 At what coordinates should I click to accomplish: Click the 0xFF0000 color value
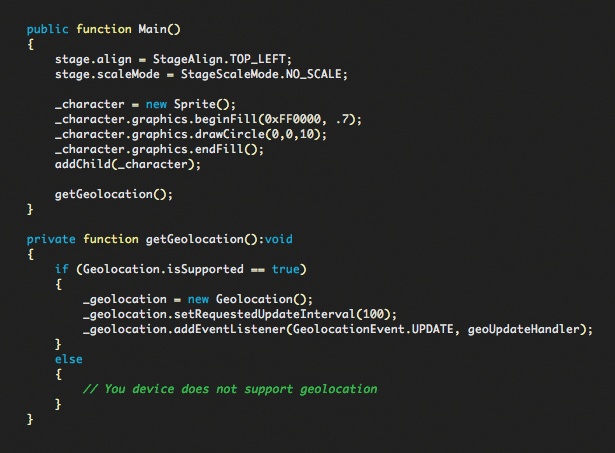pos(293,119)
